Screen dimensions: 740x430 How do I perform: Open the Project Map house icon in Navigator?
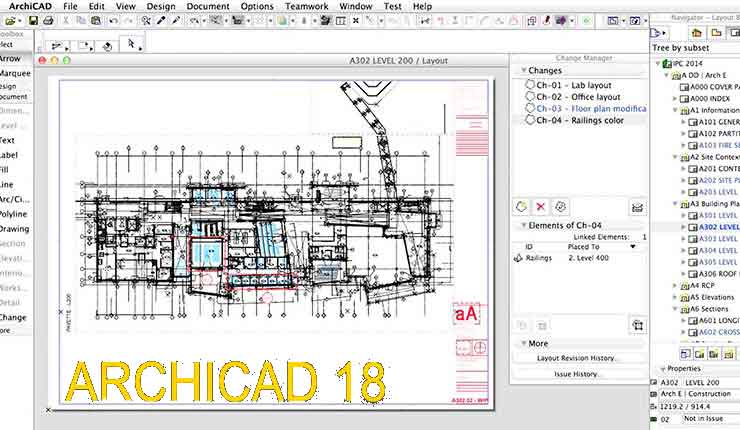point(697,33)
